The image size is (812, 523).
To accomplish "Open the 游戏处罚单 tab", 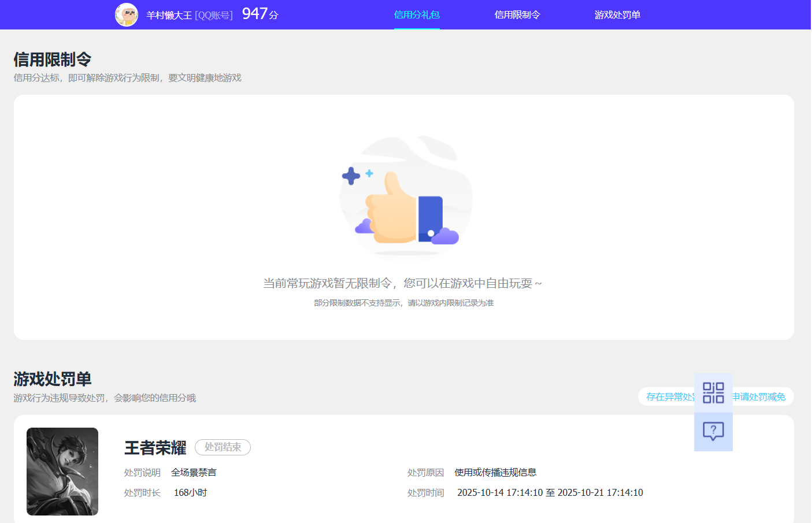I will (x=617, y=15).
